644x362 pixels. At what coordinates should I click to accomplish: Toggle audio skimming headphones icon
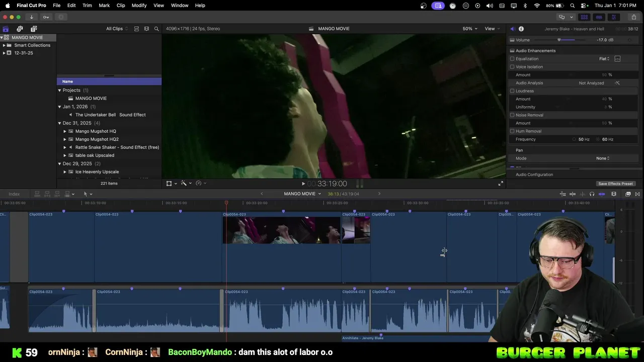592,194
